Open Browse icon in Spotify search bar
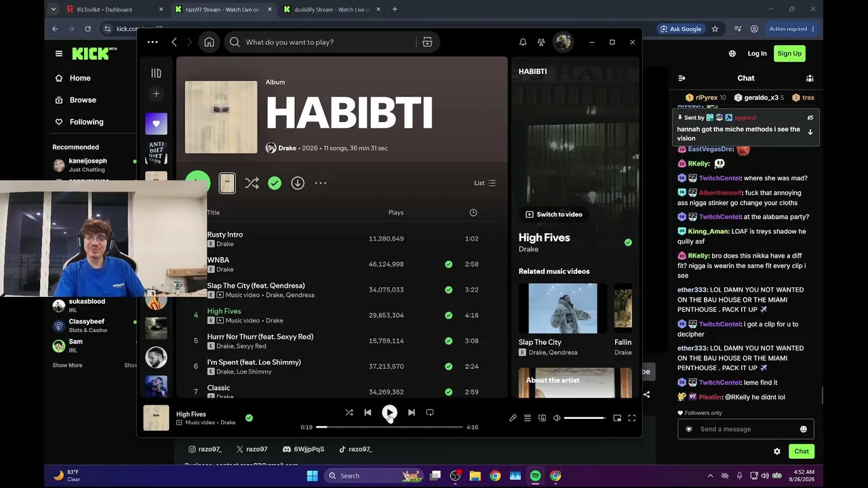Image resolution: width=868 pixels, height=488 pixels. coord(427,42)
